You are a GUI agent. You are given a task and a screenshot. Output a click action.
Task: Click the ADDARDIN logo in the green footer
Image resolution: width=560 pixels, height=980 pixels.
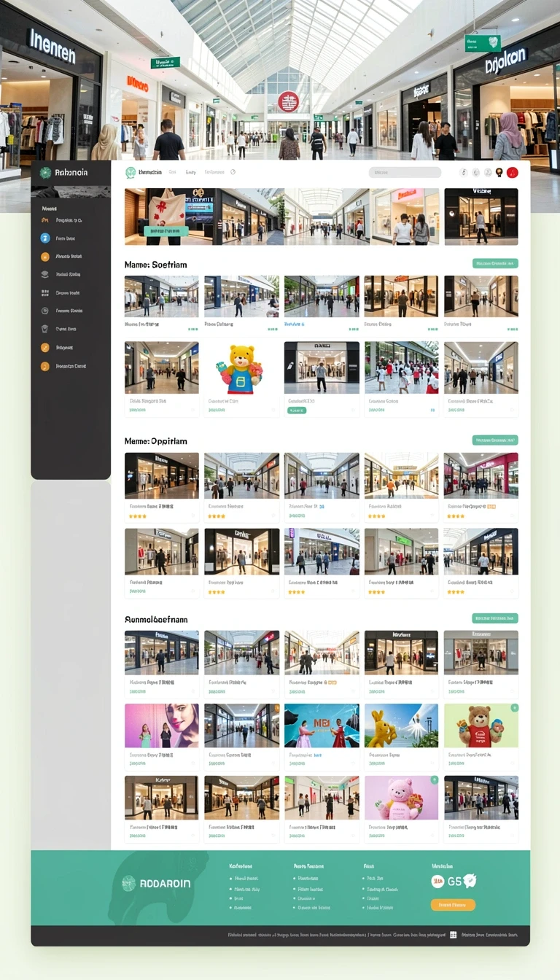click(156, 883)
